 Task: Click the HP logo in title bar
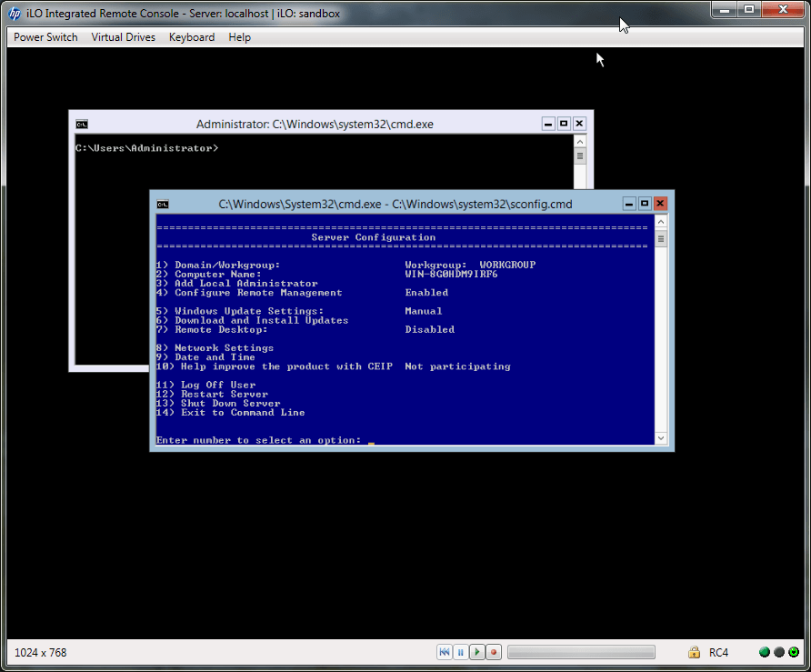[15, 14]
